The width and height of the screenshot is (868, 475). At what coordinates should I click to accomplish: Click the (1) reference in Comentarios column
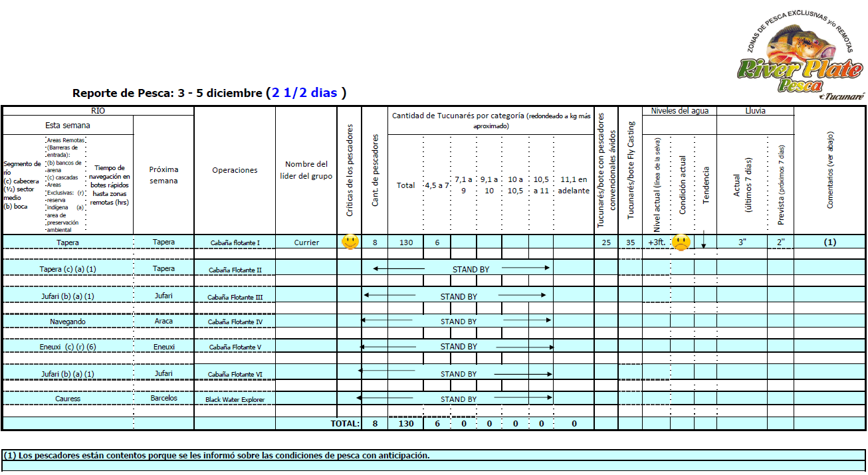829,242
